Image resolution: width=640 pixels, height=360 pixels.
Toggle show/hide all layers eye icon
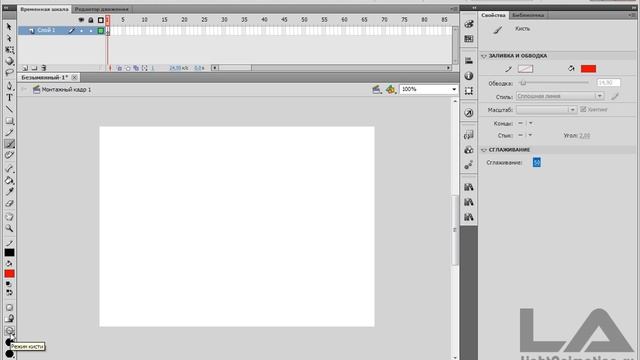[x=81, y=20]
